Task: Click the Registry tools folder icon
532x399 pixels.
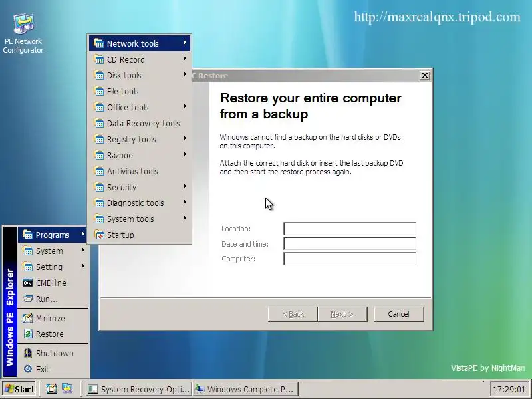Action: (98, 139)
